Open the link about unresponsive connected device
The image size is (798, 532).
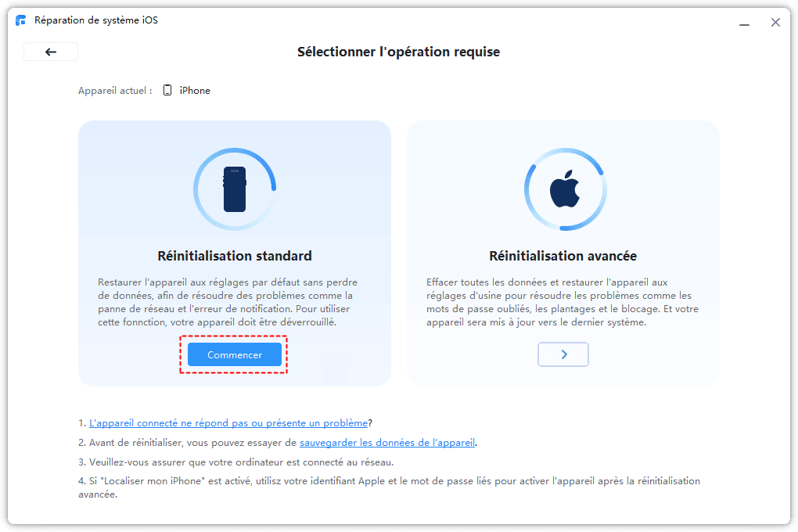pos(228,422)
